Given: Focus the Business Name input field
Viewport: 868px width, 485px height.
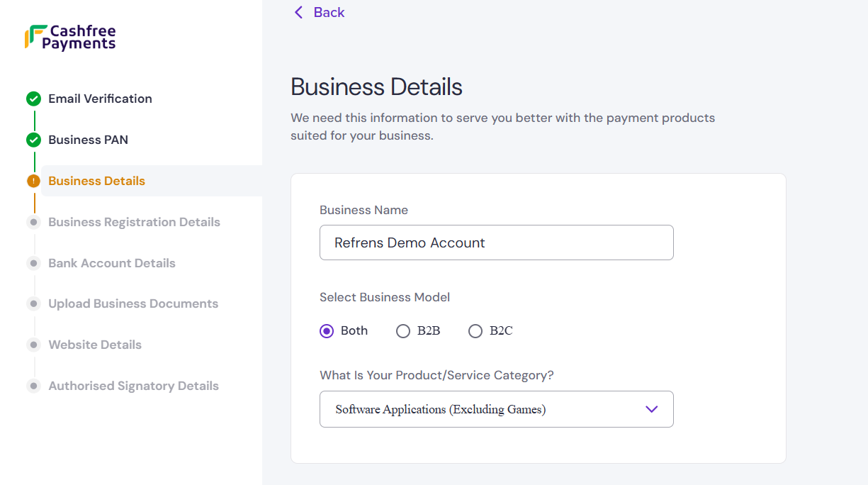Looking at the screenshot, I should [496, 242].
